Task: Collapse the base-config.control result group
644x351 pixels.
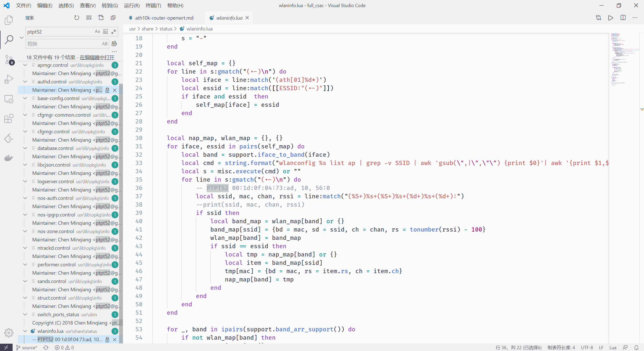Action: pyautogui.click(x=25, y=98)
